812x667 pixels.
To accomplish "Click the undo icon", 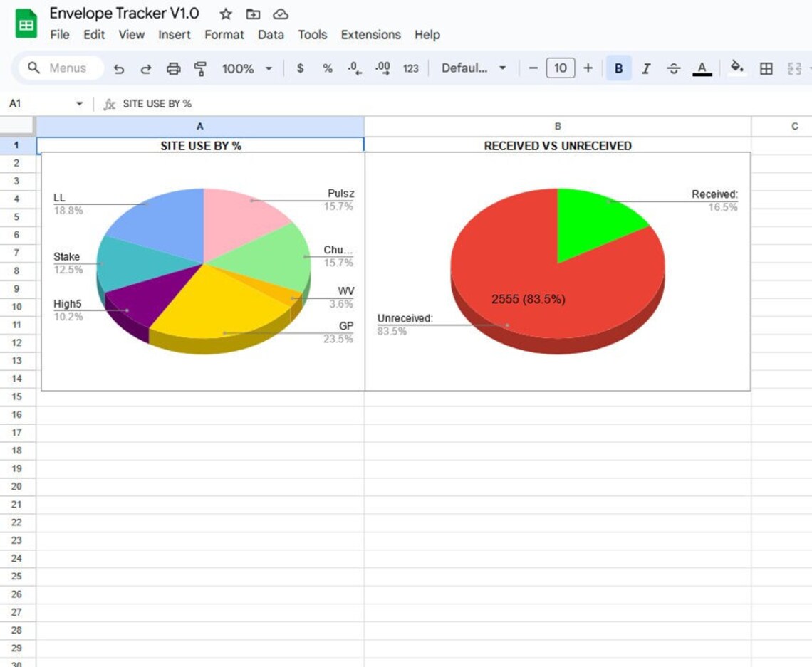I will pos(119,68).
